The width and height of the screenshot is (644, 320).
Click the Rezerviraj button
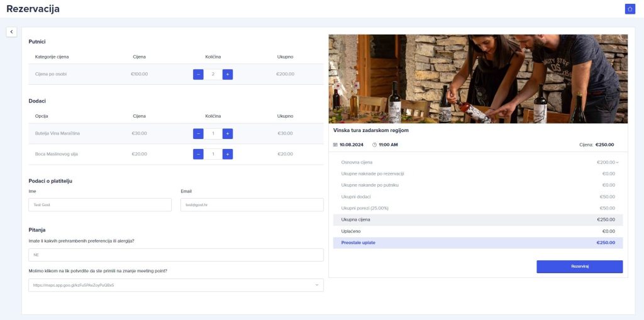(x=579, y=267)
